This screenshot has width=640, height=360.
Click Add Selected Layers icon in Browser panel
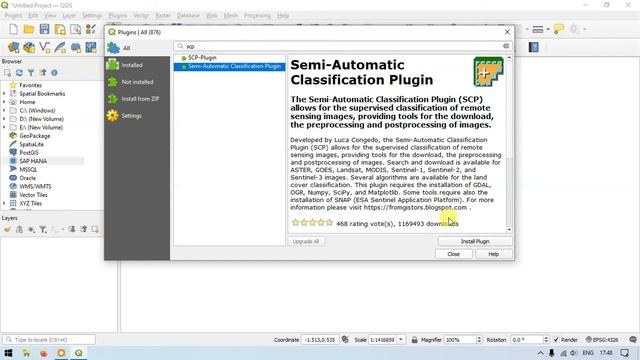pos(7,73)
